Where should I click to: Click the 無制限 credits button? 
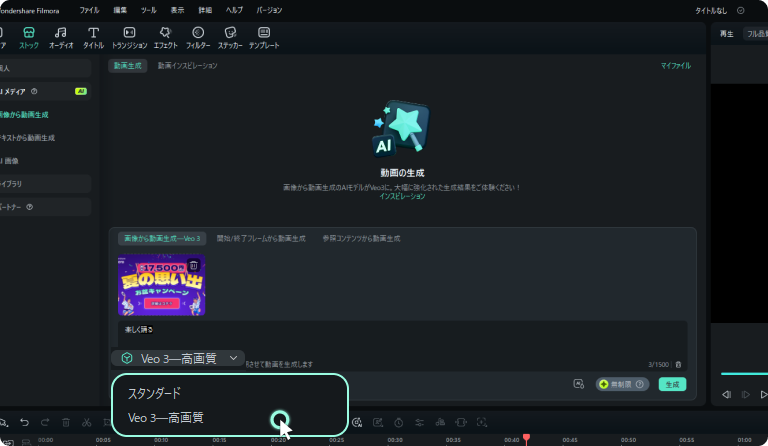click(622, 384)
